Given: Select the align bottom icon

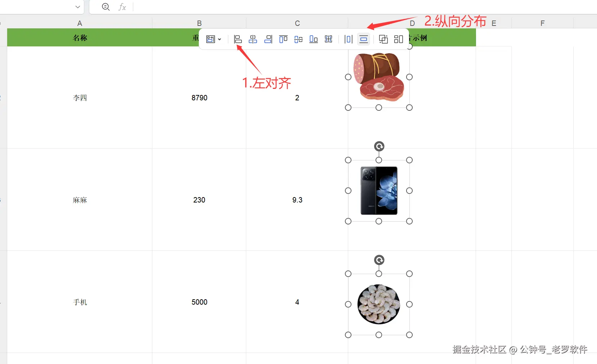Looking at the screenshot, I should [314, 39].
